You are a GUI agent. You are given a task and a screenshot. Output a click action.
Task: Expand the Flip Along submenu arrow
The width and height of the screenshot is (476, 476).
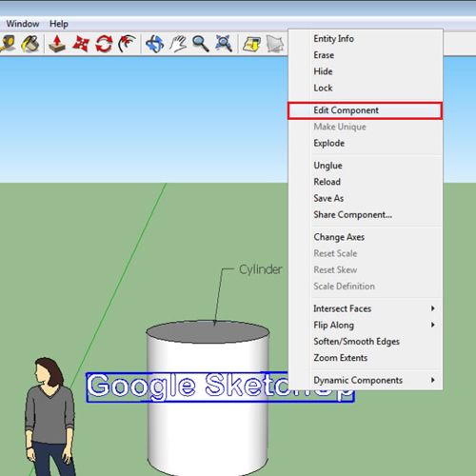tap(432, 325)
